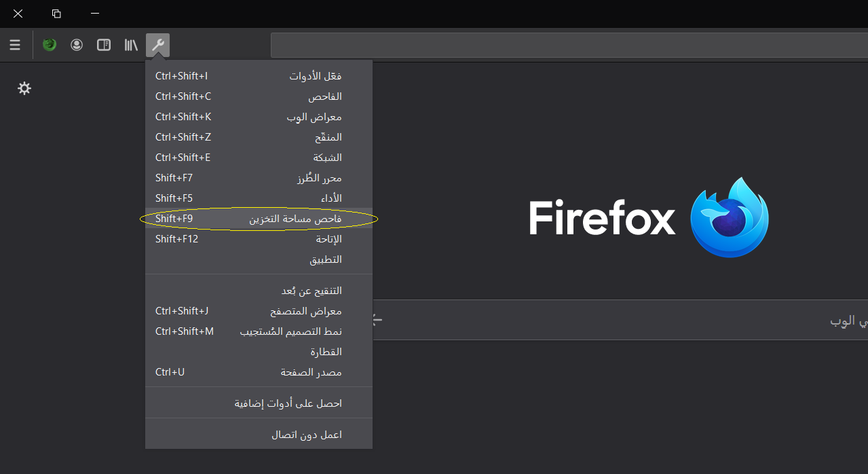Select التطبيق (Application) menu item
868x474 pixels.
(259, 259)
